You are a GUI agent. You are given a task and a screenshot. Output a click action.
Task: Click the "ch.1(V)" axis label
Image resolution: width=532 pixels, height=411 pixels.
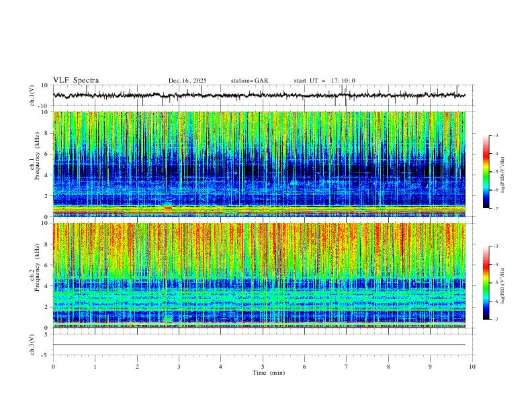point(32,95)
